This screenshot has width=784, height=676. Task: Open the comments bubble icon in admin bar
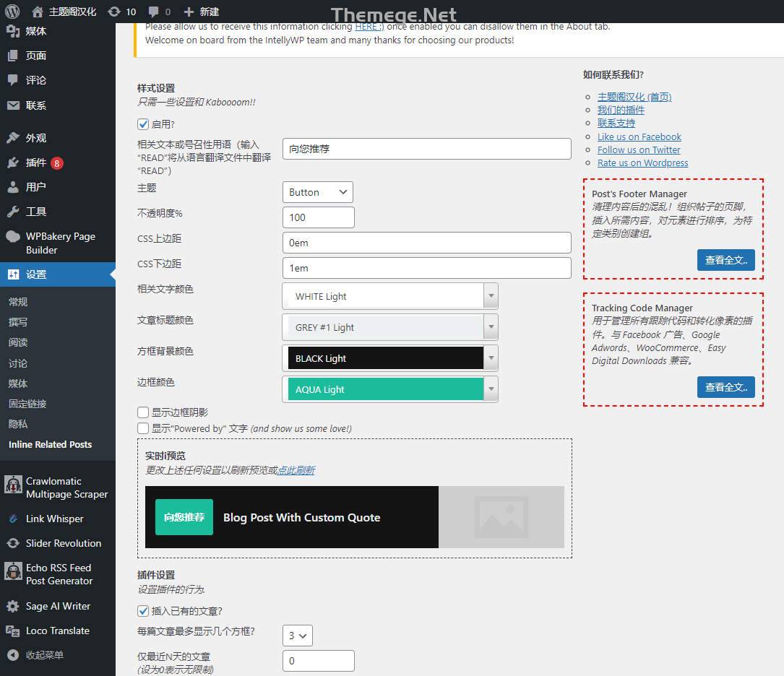(x=154, y=12)
